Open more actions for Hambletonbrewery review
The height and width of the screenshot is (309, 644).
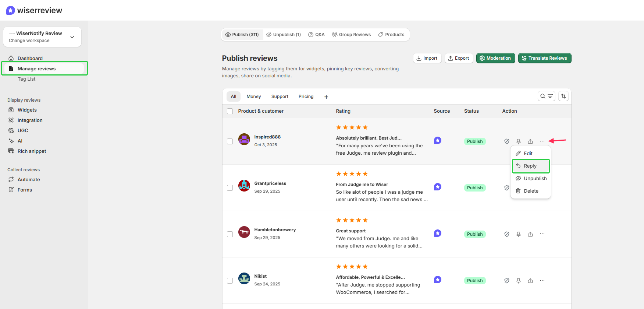[542, 234]
